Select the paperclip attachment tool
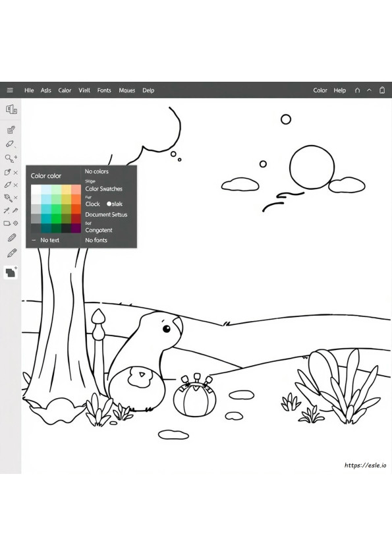Screen dimensions: 392x555 [12, 237]
